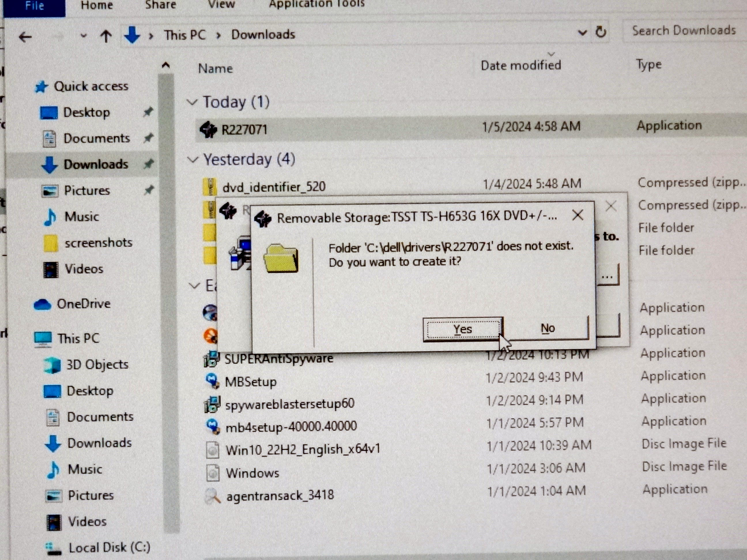Open Videos under This PC

coord(77,522)
